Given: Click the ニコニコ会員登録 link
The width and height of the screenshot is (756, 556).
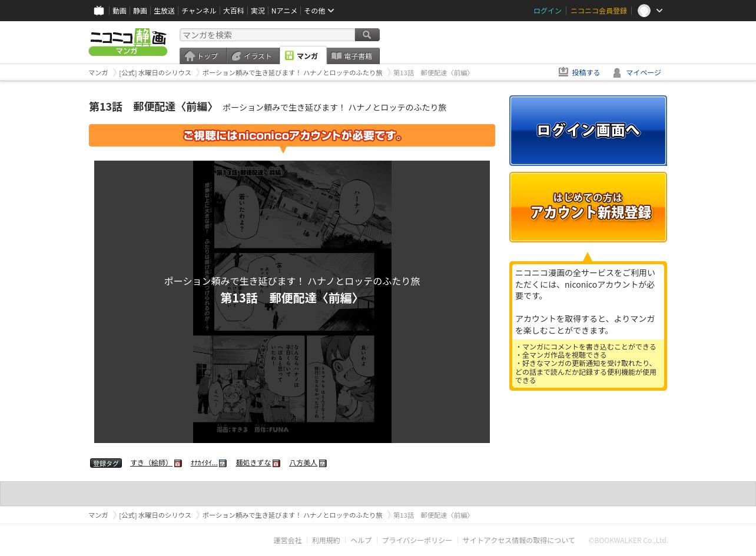Looking at the screenshot, I should (599, 11).
